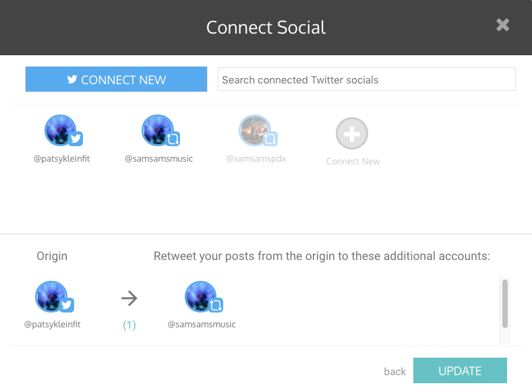The height and width of the screenshot is (392, 532).
Task: Click the gray plus Connect New circle
Action: (352, 133)
